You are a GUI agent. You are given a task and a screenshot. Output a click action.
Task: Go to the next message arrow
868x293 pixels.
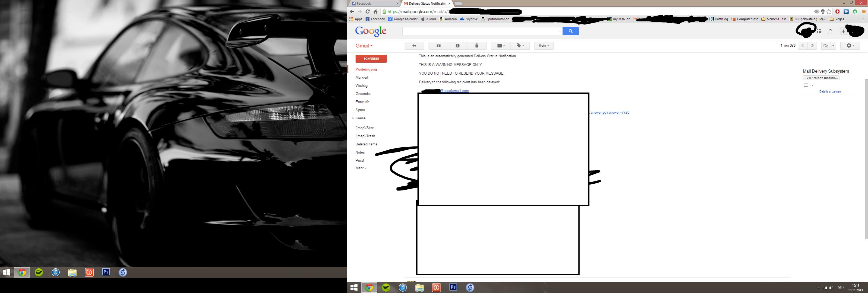(812, 46)
